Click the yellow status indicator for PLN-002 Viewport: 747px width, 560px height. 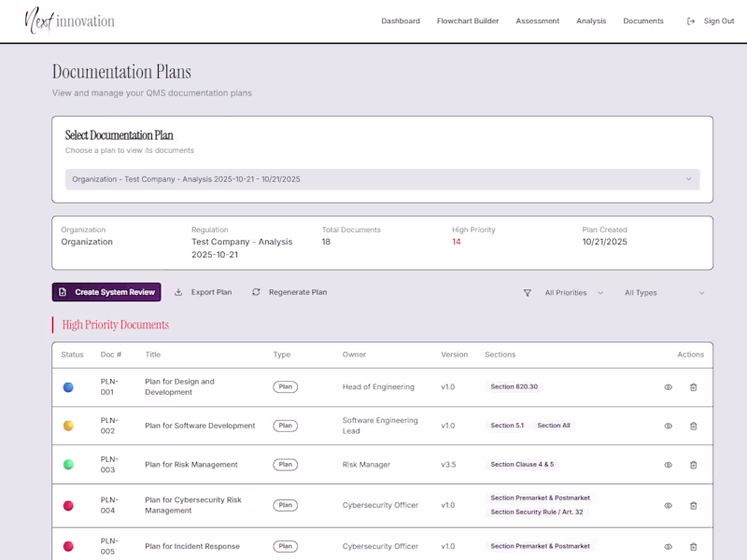tap(68, 426)
